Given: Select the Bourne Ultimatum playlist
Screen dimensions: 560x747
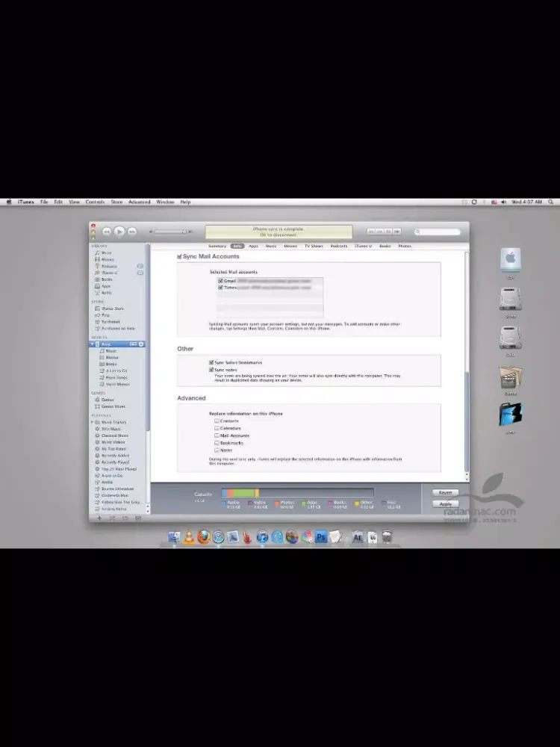Looking at the screenshot, I should tap(114, 489).
